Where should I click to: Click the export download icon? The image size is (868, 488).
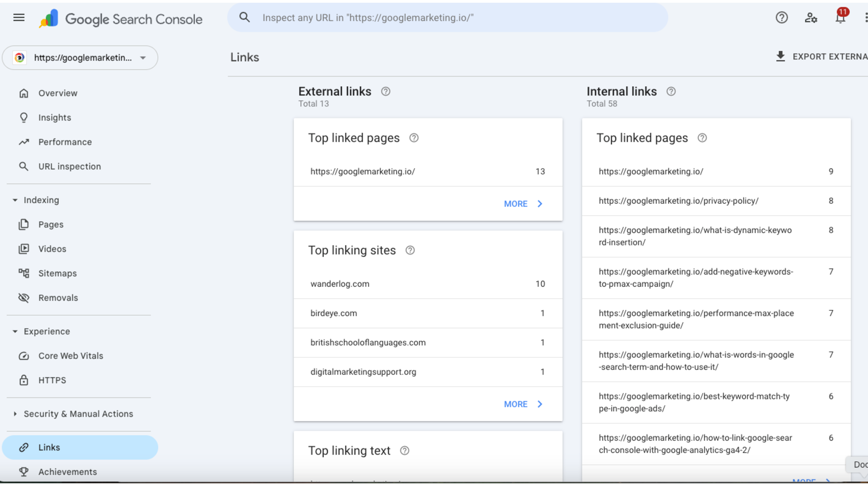click(780, 56)
